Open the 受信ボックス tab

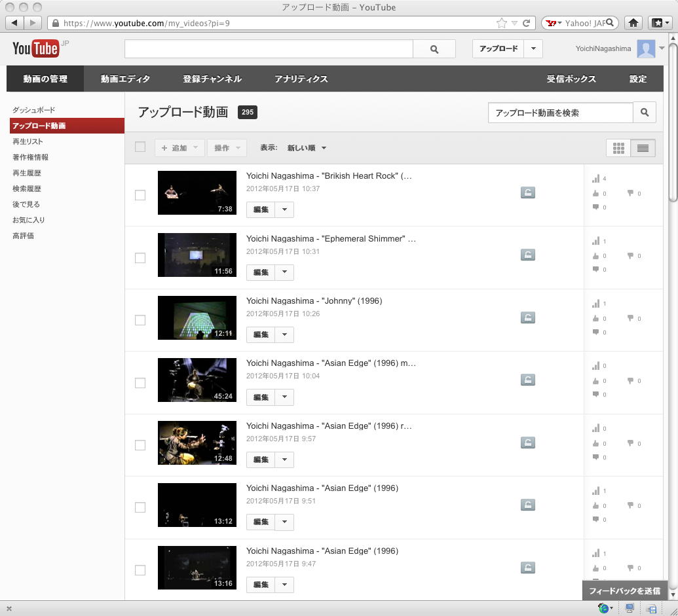(571, 79)
